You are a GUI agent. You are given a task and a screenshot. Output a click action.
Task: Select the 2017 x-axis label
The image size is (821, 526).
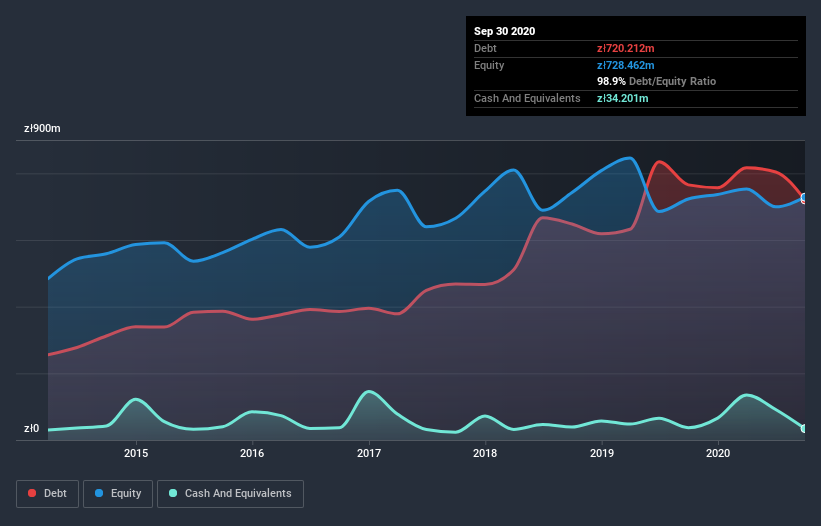point(369,453)
